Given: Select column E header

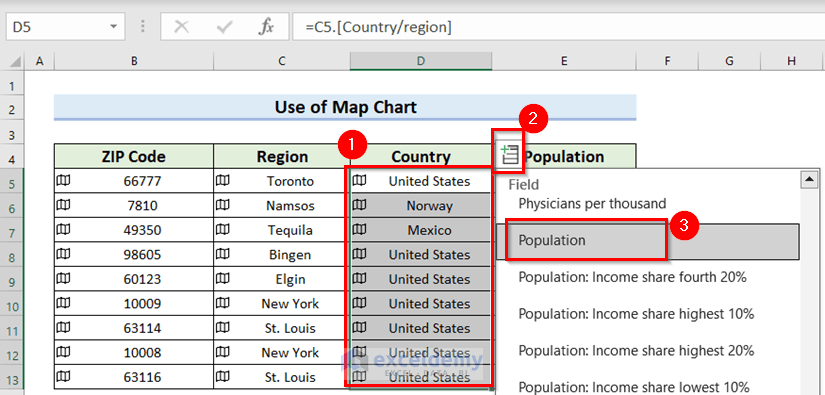Looking at the screenshot, I should (x=564, y=62).
